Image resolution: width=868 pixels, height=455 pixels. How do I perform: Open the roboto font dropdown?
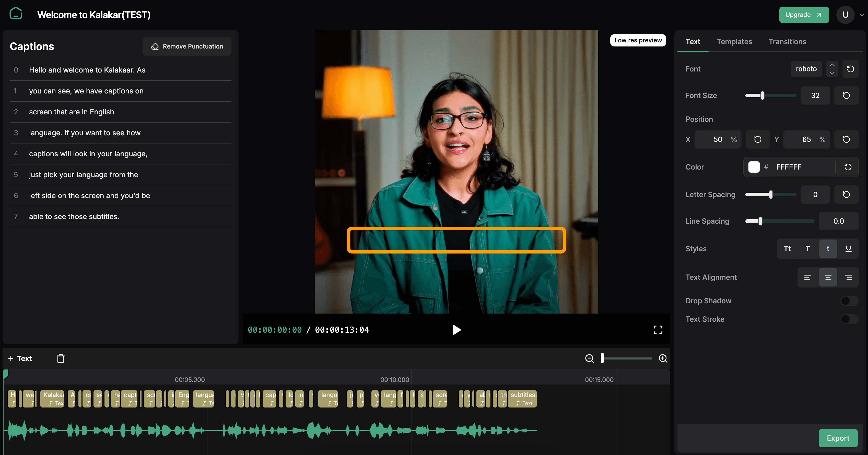pos(806,69)
